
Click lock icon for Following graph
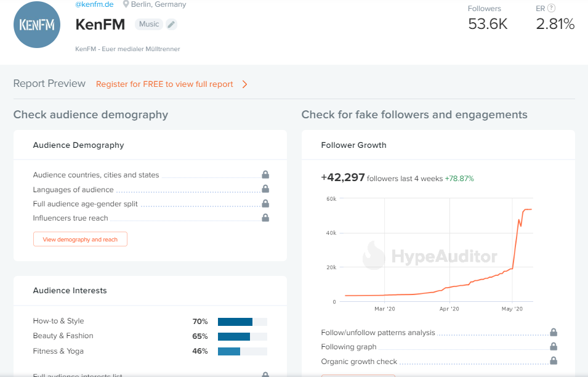(x=554, y=346)
